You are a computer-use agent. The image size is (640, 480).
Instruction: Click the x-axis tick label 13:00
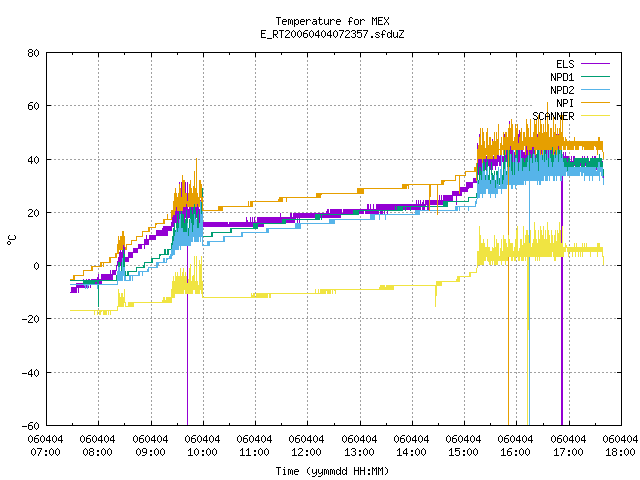click(x=359, y=452)
